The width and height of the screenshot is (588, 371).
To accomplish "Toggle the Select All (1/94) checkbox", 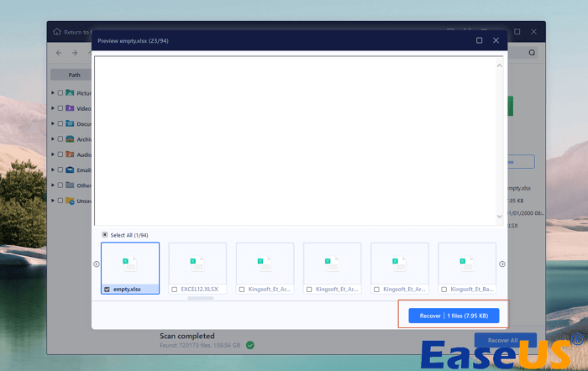I will [105, 235].
